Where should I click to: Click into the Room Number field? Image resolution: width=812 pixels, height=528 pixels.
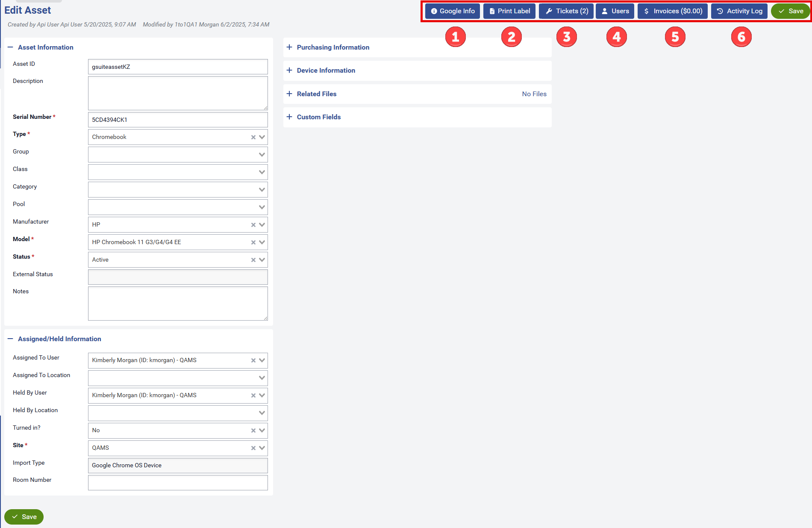tap(178, 483)
